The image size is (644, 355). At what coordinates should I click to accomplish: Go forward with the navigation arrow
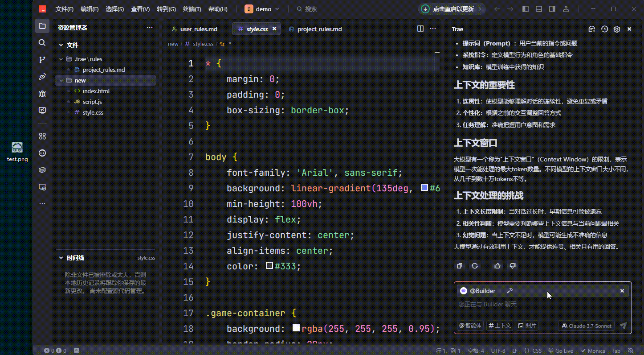[510, 9]
